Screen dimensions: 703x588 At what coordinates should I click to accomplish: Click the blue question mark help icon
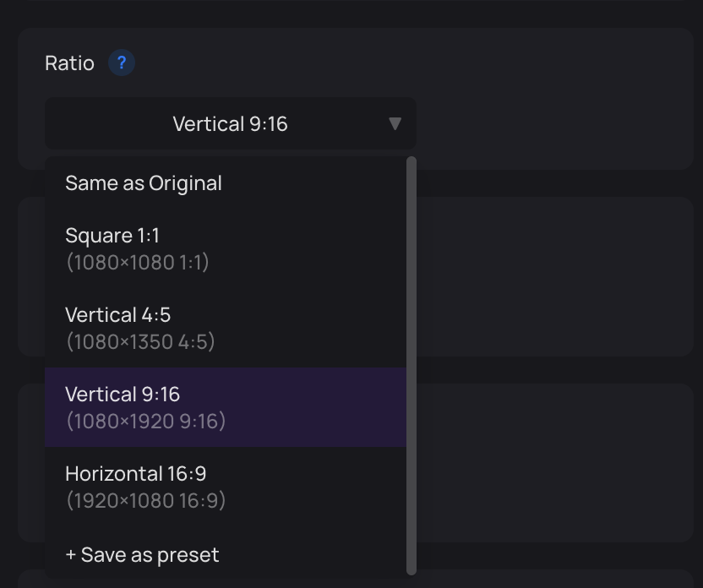(121, 63)
